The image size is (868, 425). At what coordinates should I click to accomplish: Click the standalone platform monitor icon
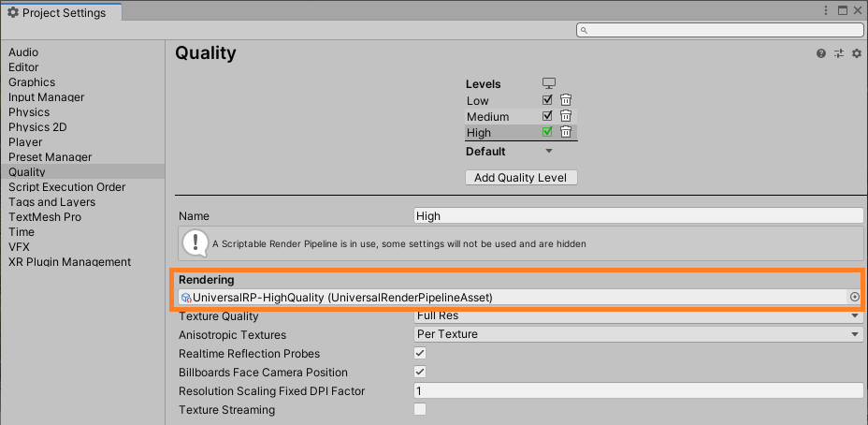click(549, 83)
